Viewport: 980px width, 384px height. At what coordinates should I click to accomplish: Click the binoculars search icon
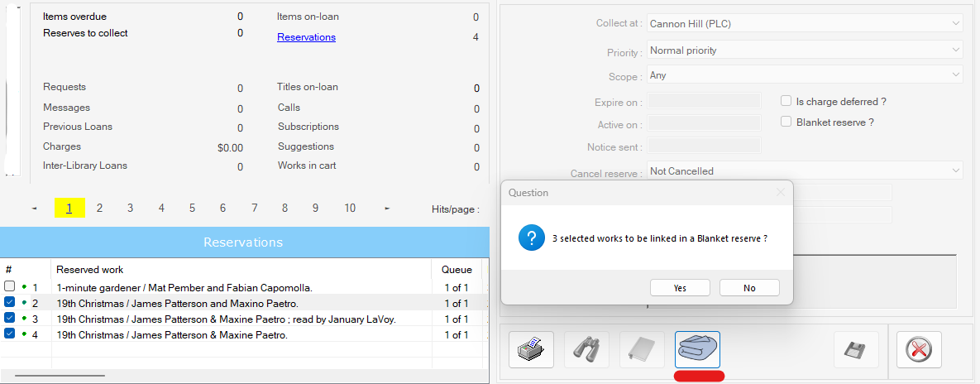(586, 350)
